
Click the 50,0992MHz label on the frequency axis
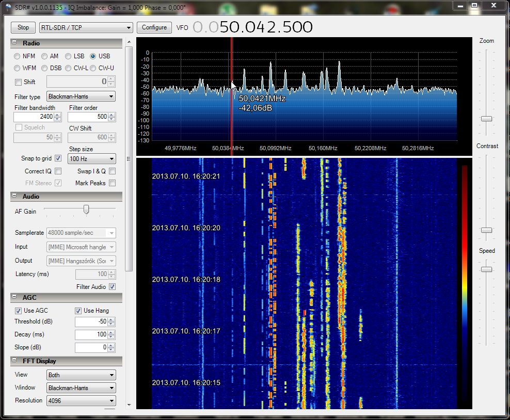coord(276,148)
